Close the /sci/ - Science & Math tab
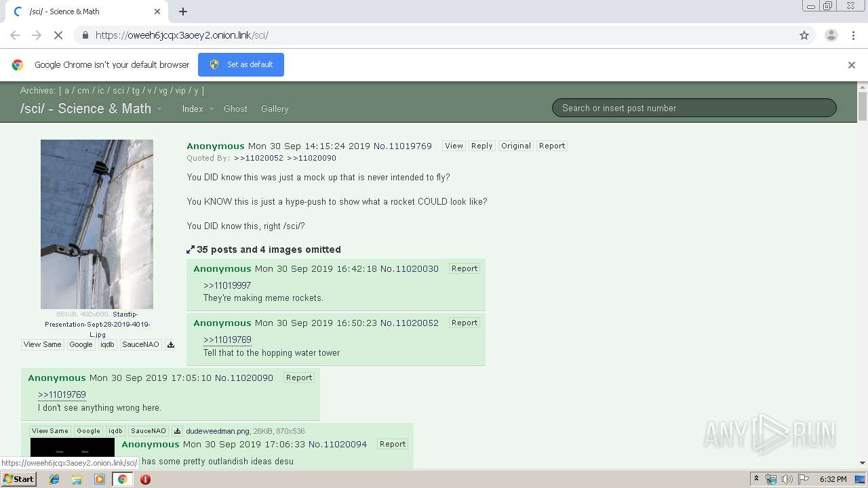Image resolution: width=868 pixels, height=488 pixels. [x=157, y=12]
